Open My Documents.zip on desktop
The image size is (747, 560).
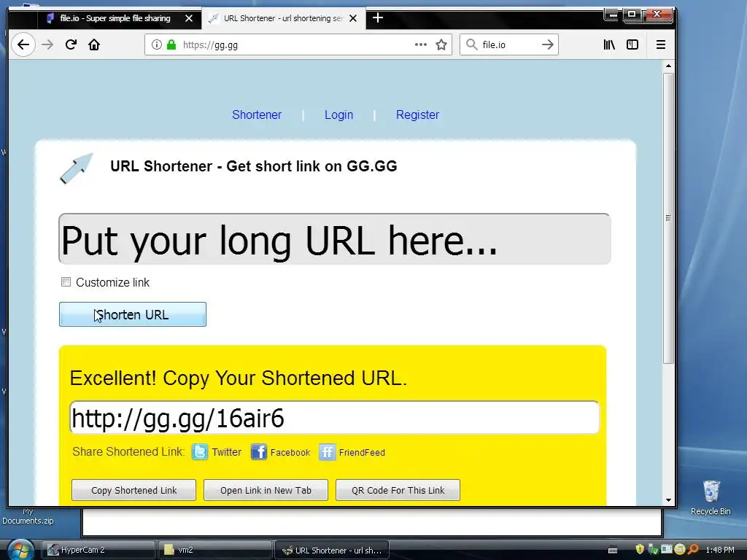pos(28,516)
